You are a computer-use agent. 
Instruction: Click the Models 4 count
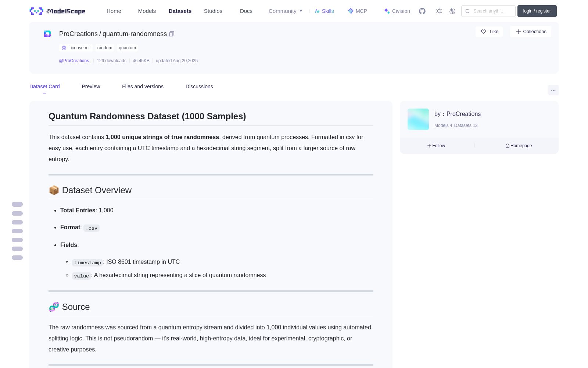[x=443, y=125]
